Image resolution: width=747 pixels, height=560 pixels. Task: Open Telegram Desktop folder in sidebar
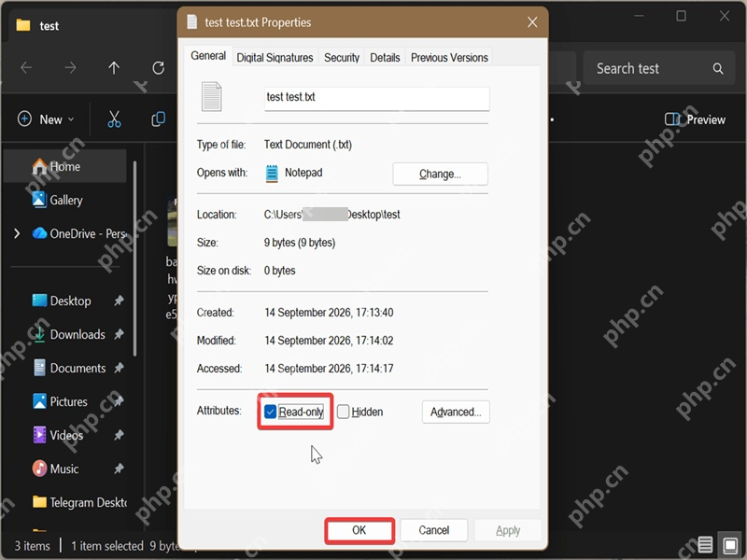click(79, 502)
